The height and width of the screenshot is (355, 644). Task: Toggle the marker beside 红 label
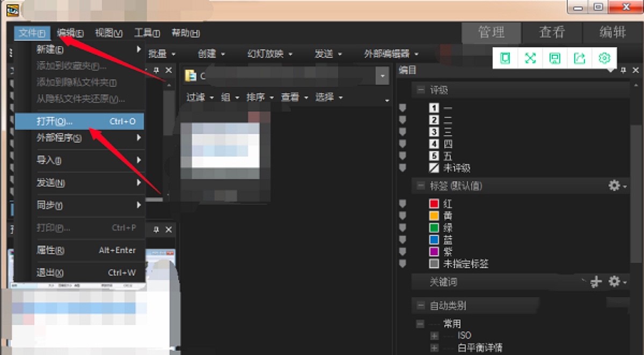[403, 204]
